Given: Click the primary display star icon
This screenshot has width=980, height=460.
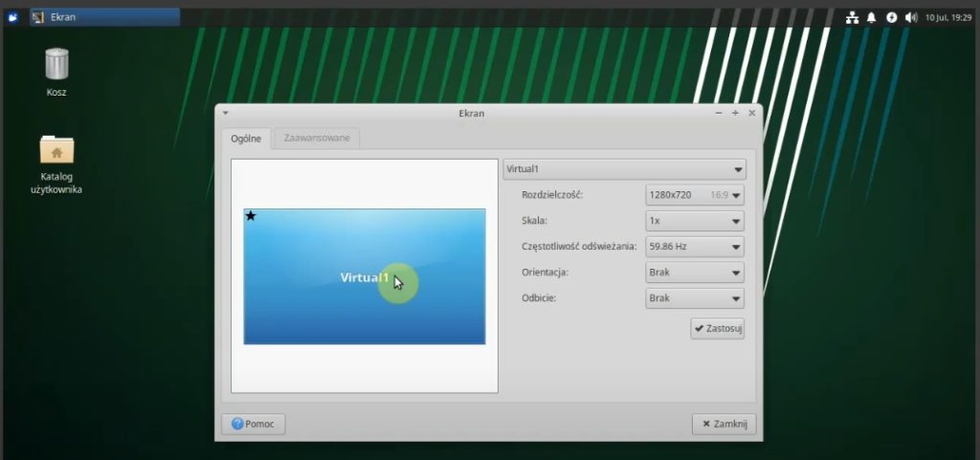Looking at the screenshot, I should [x=251, y=216].
